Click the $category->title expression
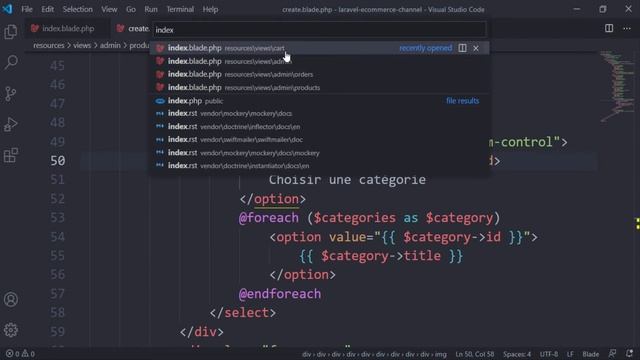 tap(381, 256)
